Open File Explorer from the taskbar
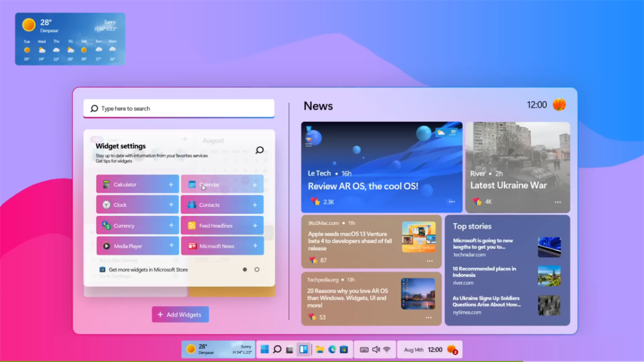Image resolution: width=644 pixels, height=362 pixels. point(320,349)
